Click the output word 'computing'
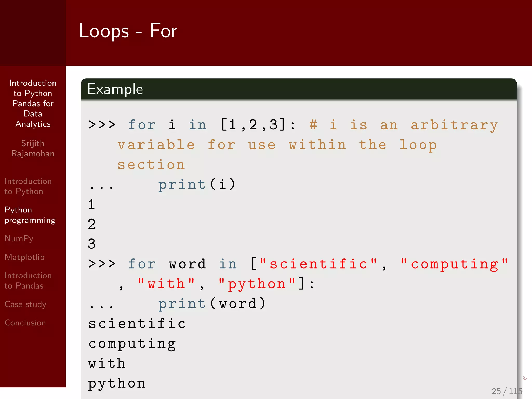The width and height of the screenshot is (532, 399). pyautogui.click(x=132, y=344)
